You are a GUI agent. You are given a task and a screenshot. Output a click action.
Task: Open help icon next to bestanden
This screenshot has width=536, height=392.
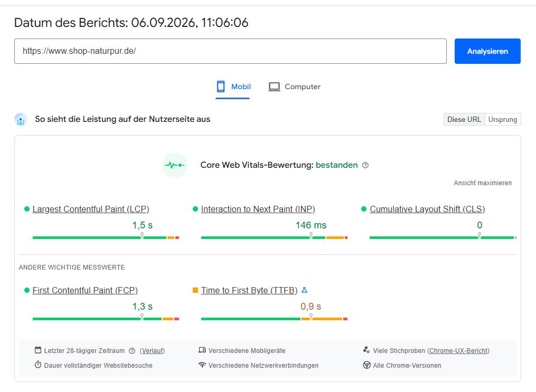(365, 165)
